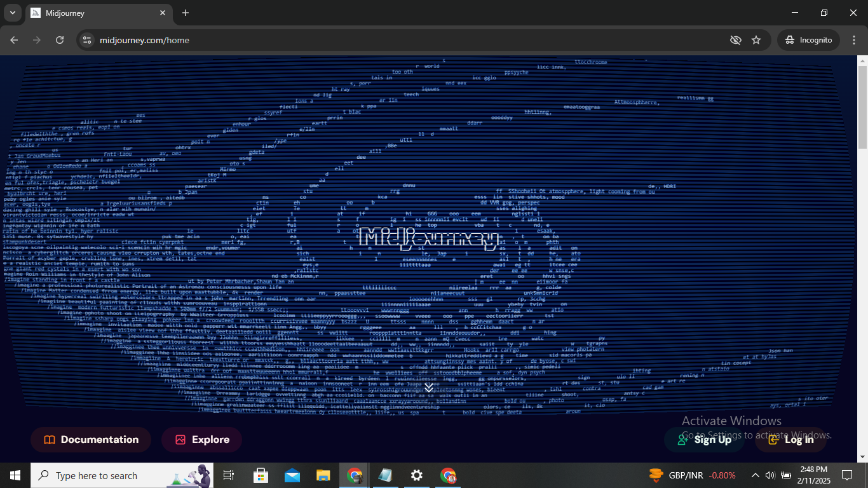Go back to the previous page
The image size is (868, 488).
coord(15,40)
